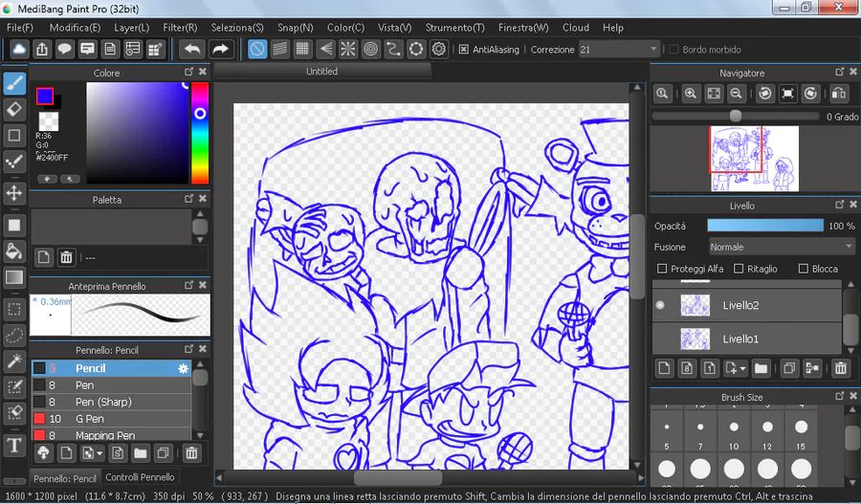Undock the Colore panel
This screenshot has height=504, width=861.
(x=188, y=72)
